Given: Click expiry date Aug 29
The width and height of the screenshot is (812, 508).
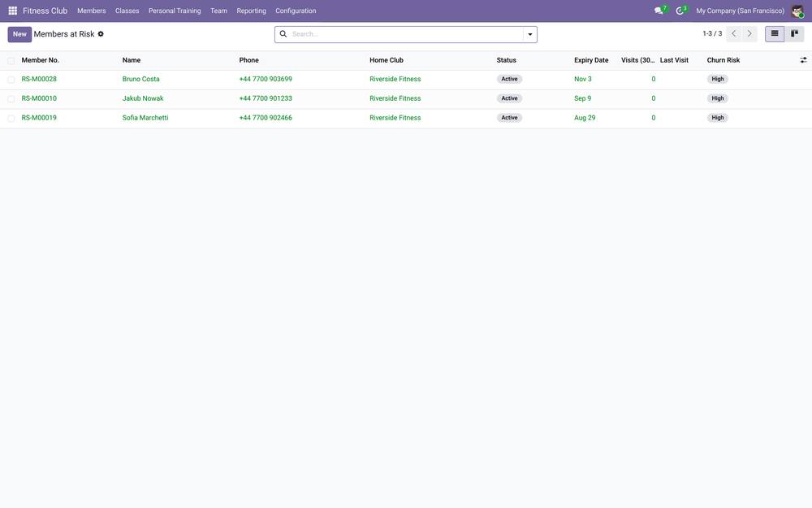Looking at the screenshot, I should (x=585, y=118).
